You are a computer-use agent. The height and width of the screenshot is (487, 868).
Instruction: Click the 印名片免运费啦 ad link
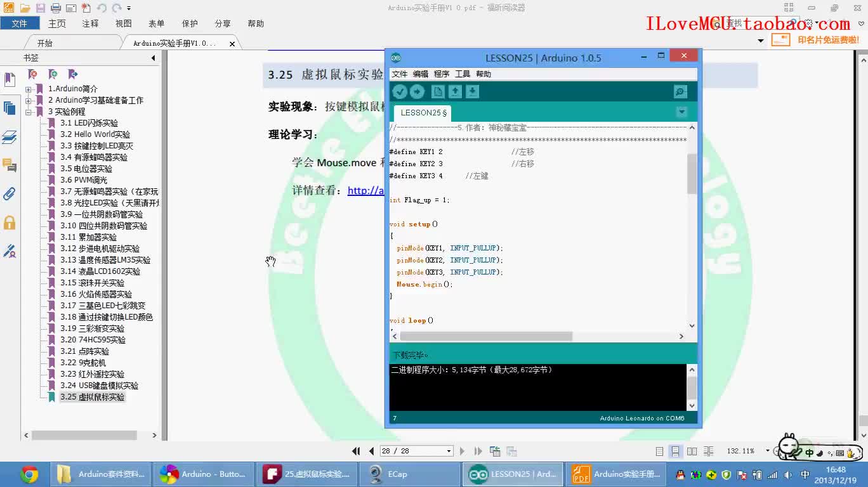[x=829, y=39]
